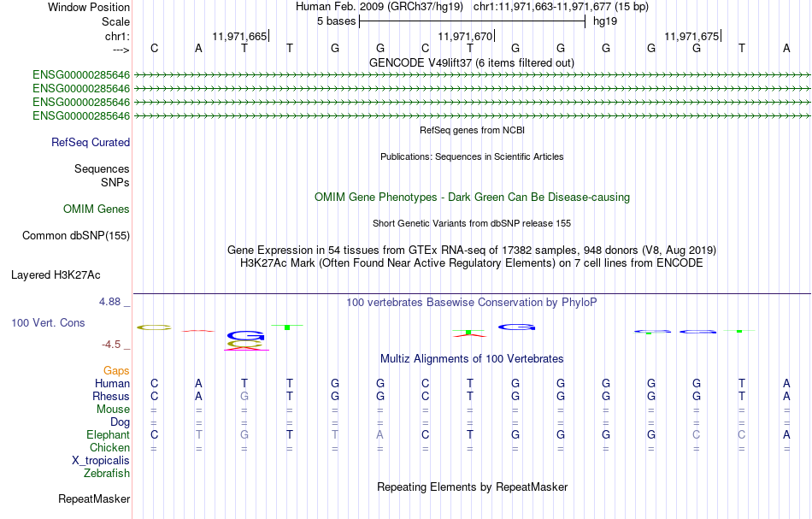Click the Window Position label
812x519 pixels.
pos(89,7)
